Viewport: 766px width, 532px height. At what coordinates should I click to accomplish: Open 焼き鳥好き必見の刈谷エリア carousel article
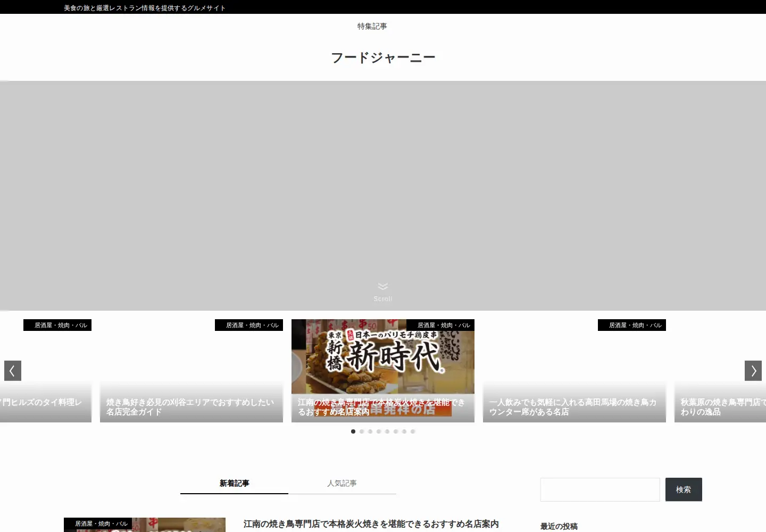tap(191, 371)
